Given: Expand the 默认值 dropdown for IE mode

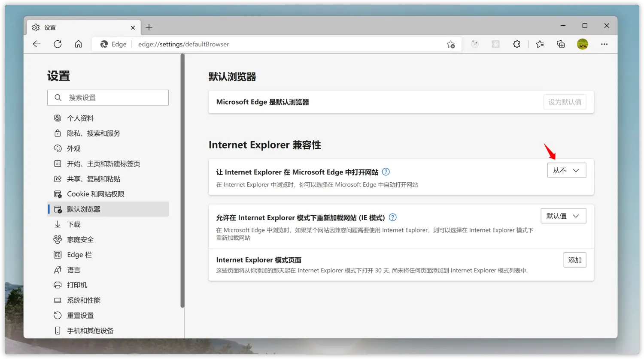Looking at the screenshot, I should tap(563, 216).
